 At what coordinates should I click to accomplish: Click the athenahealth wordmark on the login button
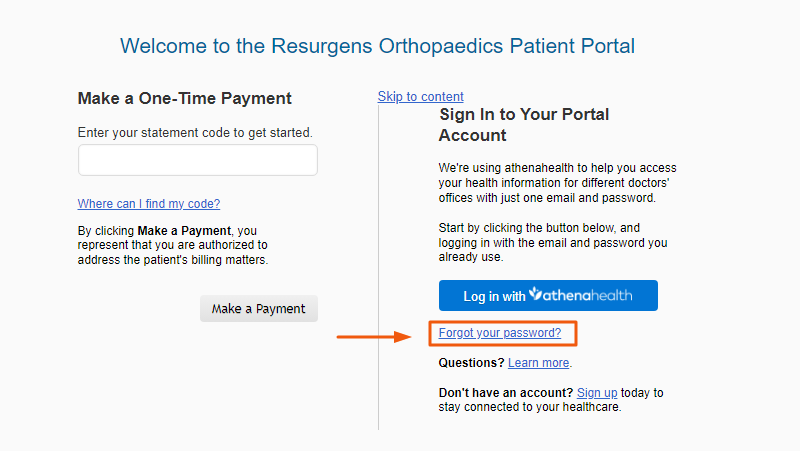pos(587,295)
